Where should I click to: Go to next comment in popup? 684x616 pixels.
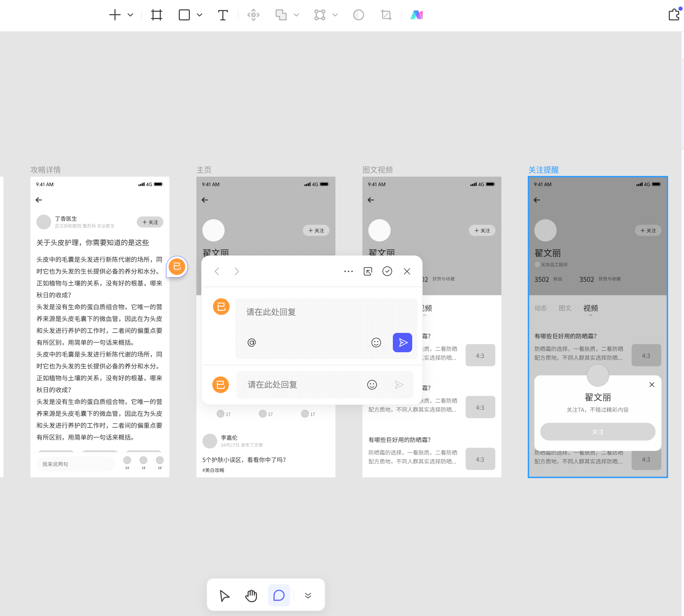coord(237,271)
